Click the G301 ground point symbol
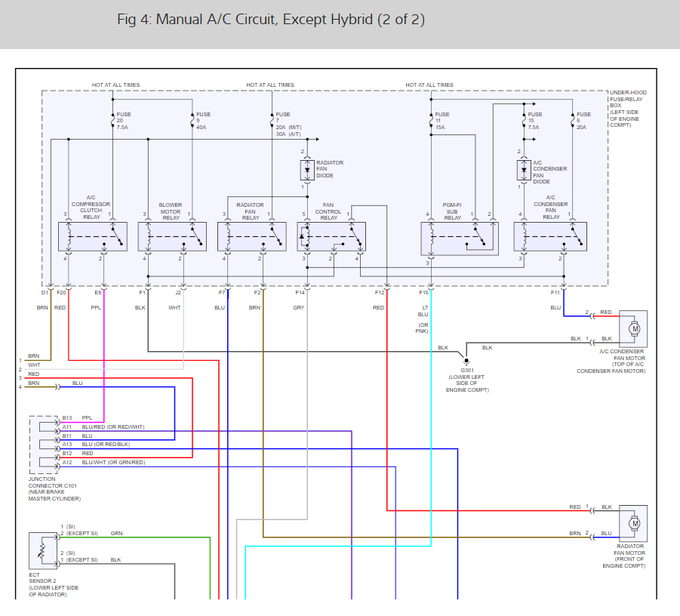Viewport: 680px width, 616px height. 466,362
